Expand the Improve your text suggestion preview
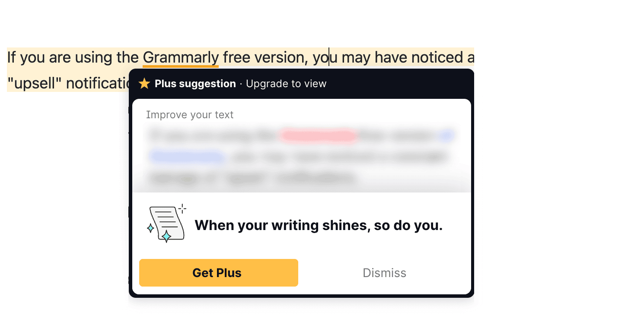644x328 pixels. tap(190, 115)
